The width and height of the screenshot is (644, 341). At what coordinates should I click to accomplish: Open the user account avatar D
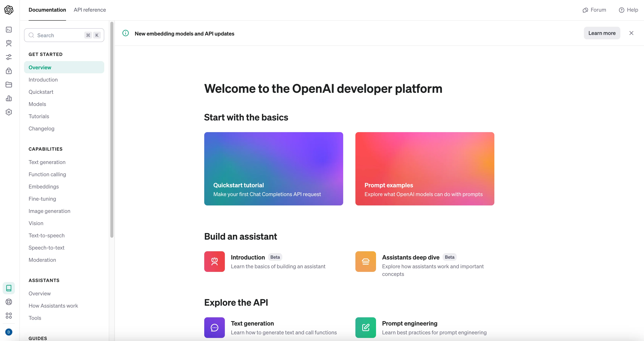[9, 332]
